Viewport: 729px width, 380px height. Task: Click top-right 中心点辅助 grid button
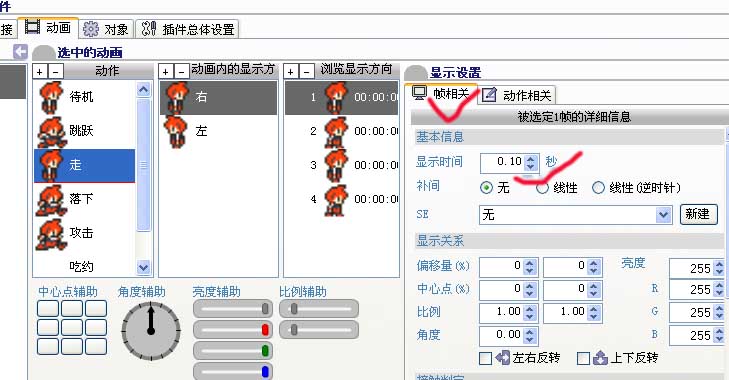(96, 309)
